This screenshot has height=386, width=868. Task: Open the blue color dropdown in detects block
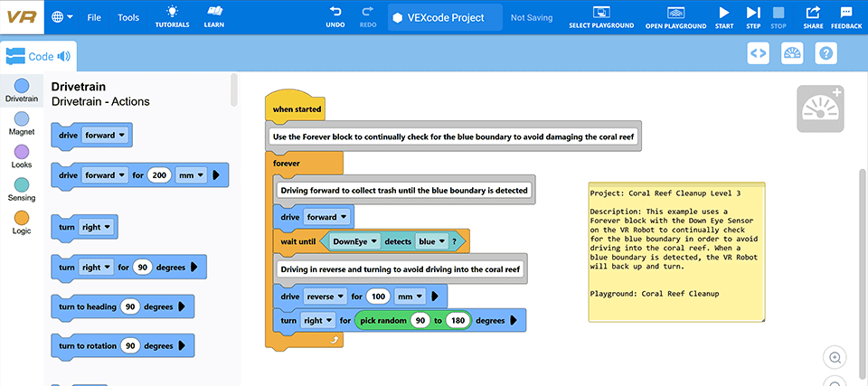click(x=431, y=241)
